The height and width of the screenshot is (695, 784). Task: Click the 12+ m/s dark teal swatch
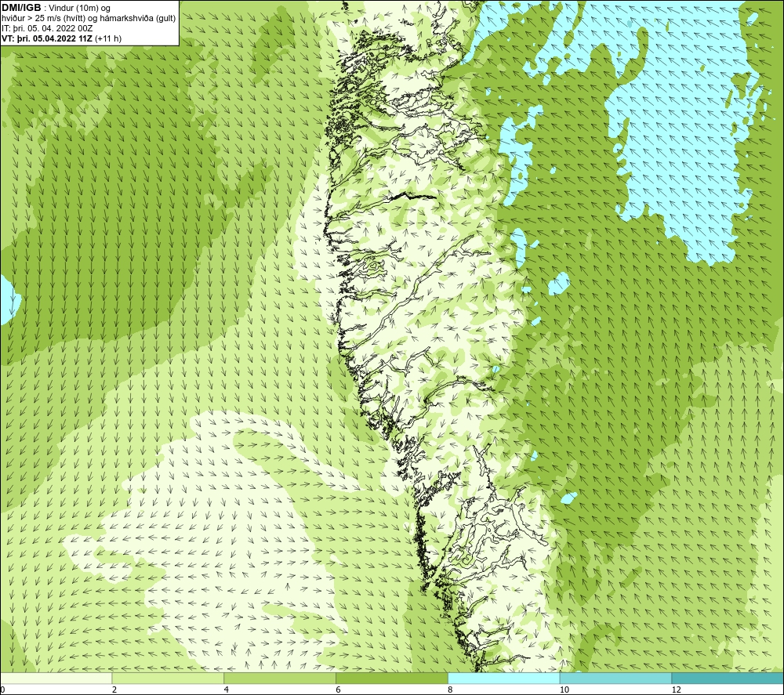coord(728,678)
